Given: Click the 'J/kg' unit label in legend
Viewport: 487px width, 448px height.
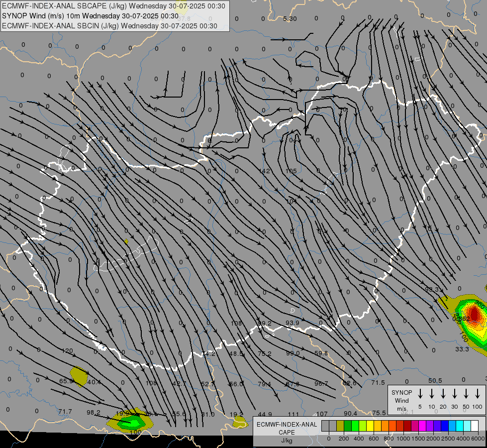Looking at the screenshot, I should coord(287,441).
